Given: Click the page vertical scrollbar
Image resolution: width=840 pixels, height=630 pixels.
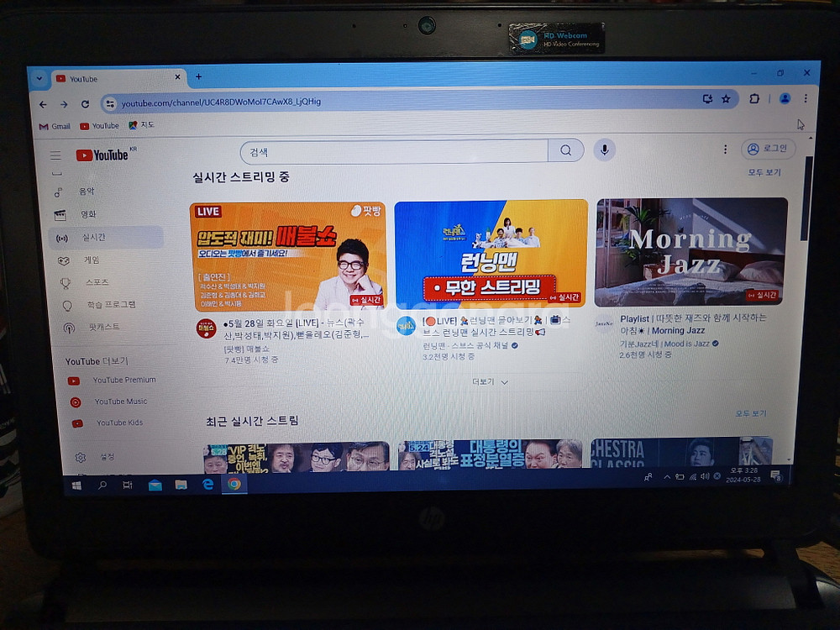Looking at the screenshot, I should pyautogui.click(x=805, y=198).
